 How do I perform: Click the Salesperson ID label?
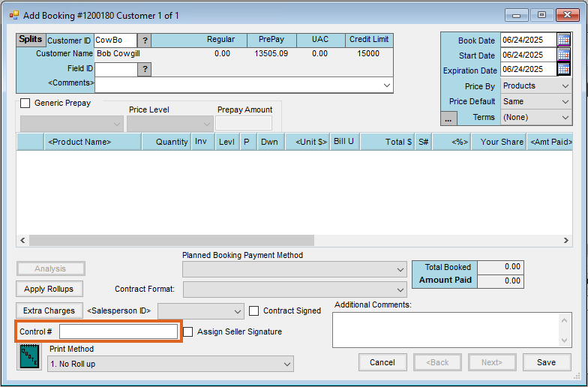point(118,310)
